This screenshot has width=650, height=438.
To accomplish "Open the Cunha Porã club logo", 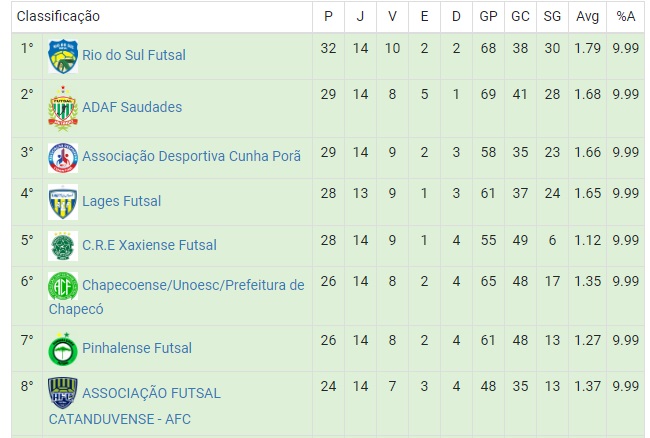I will click(63, 158).
